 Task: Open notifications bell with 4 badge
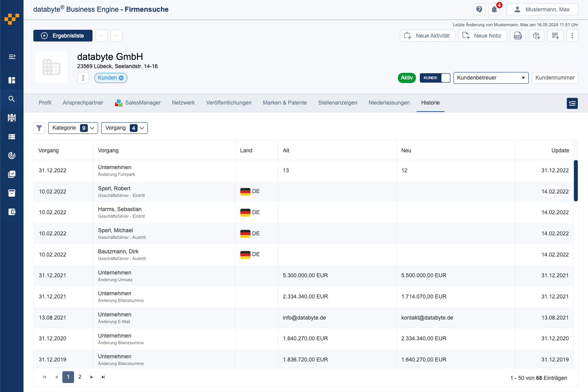pyautogui.click(x=494, y=9)
